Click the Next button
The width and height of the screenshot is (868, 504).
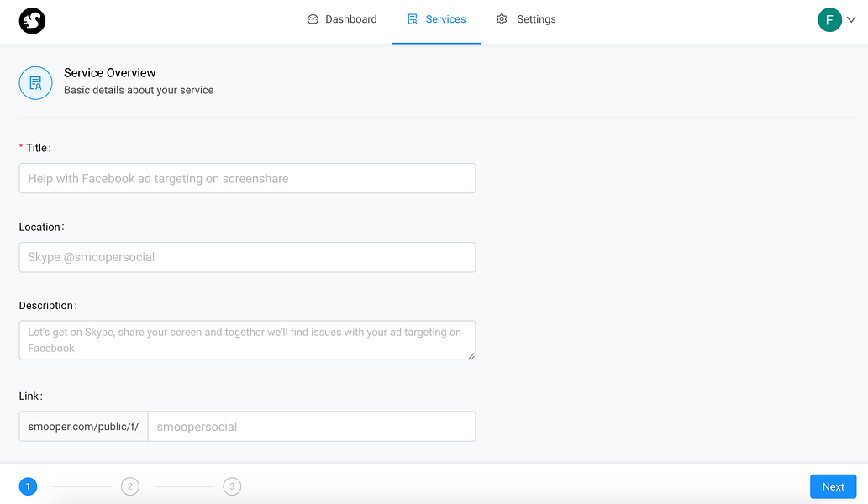point(833,486)
